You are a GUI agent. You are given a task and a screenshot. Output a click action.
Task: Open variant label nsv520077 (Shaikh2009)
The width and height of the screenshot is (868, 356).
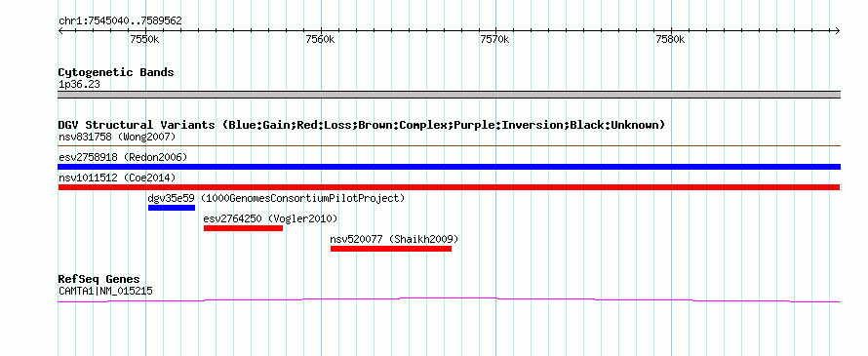pos(394,239)
